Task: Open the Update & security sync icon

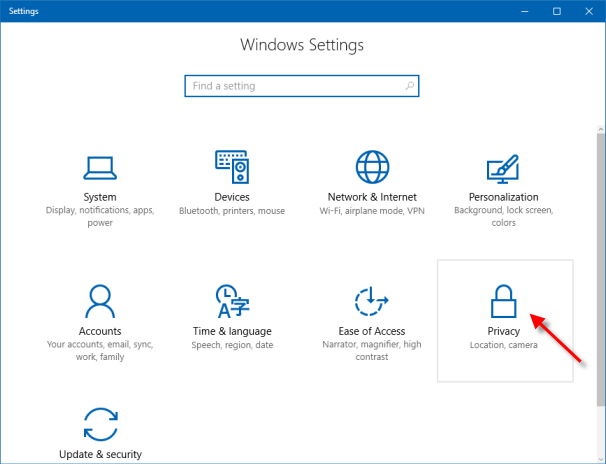Action: click(100, 424)
